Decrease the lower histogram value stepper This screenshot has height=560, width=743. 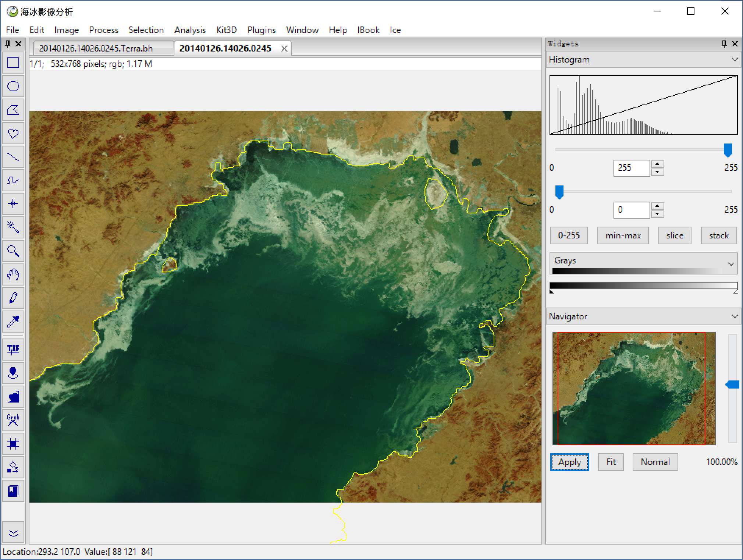[x=657, y=214]
